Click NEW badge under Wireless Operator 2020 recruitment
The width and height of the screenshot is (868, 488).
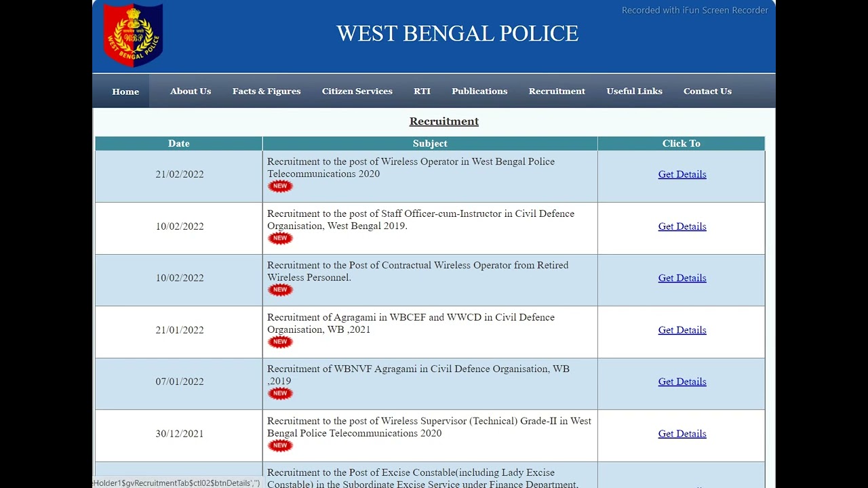(280, 186)
